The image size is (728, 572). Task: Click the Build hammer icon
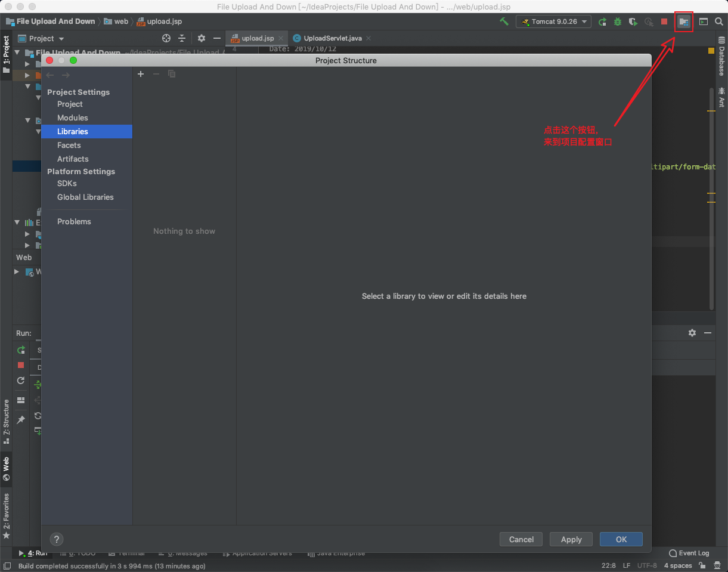pos(504,21)
